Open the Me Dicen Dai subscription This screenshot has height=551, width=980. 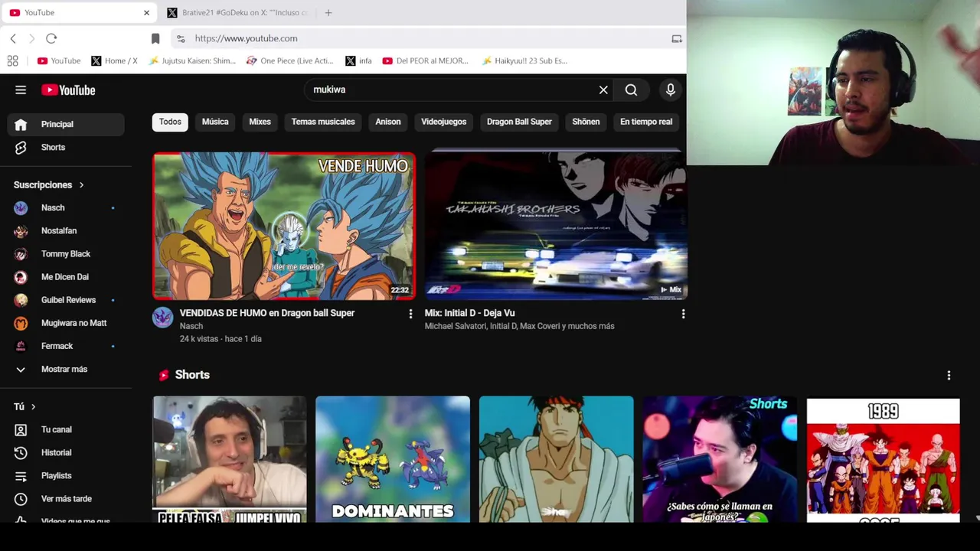point(66,277)
